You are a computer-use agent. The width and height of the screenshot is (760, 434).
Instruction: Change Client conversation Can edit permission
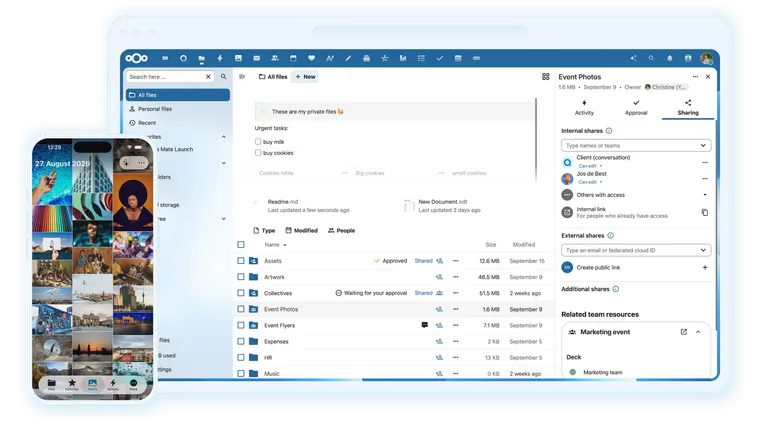tap(590, 166)
